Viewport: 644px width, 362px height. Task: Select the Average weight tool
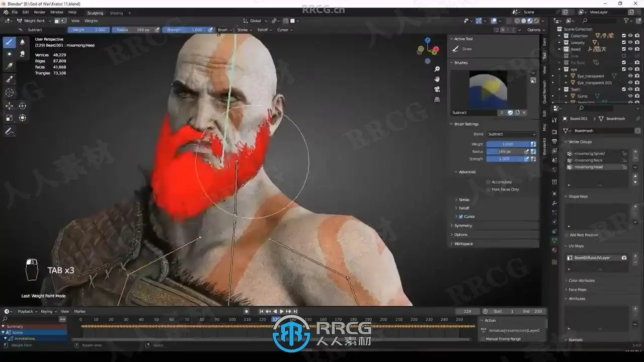click(10, 54)
